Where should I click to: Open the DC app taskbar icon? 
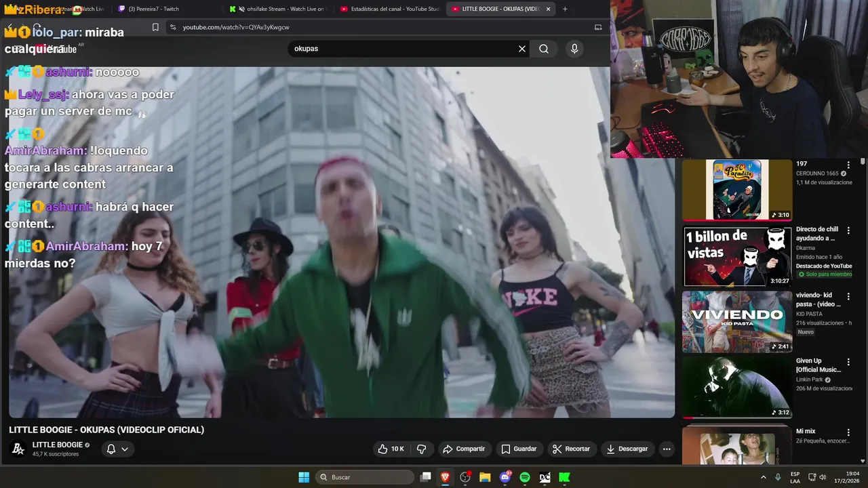(x=545, y=477)
